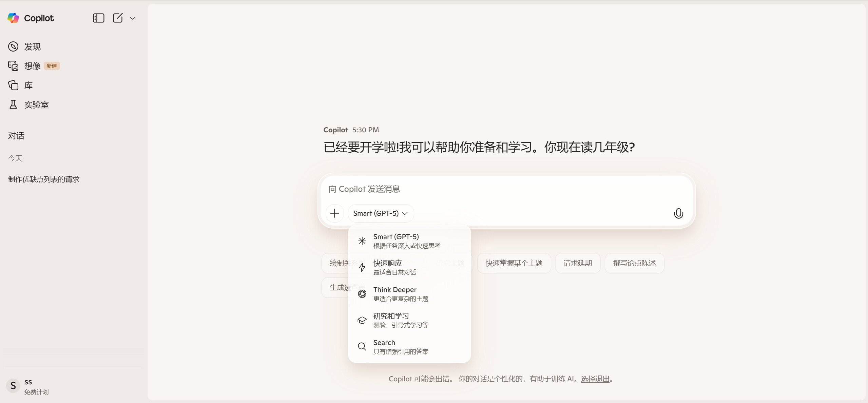Collapse the Smart (GPT-5) mode dropdown
Viewport: 868px width, 403px height.
point(380,213)
